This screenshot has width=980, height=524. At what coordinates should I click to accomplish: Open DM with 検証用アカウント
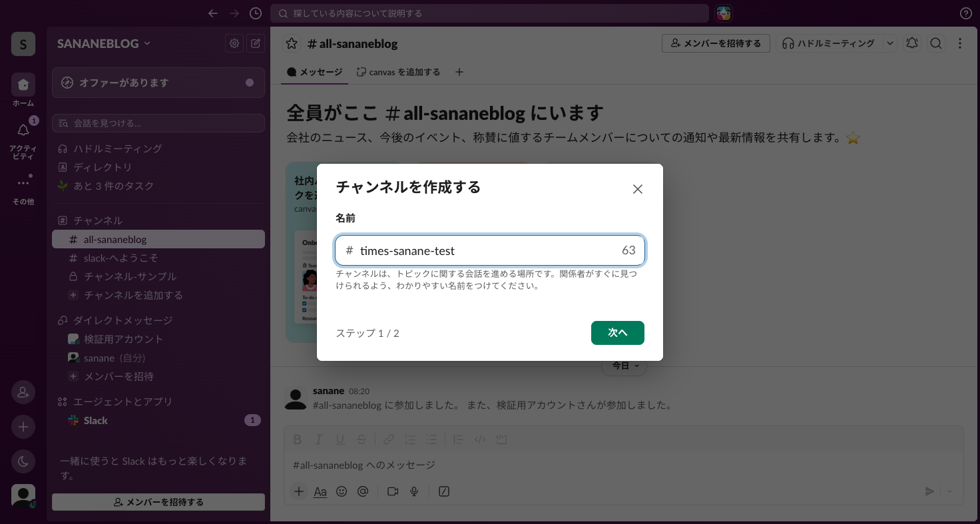click(158, 339)
